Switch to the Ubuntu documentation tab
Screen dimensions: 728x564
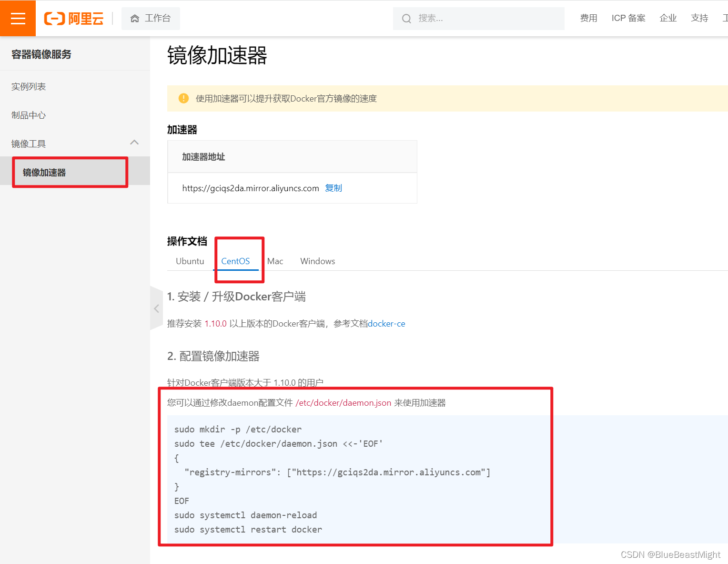190,261
